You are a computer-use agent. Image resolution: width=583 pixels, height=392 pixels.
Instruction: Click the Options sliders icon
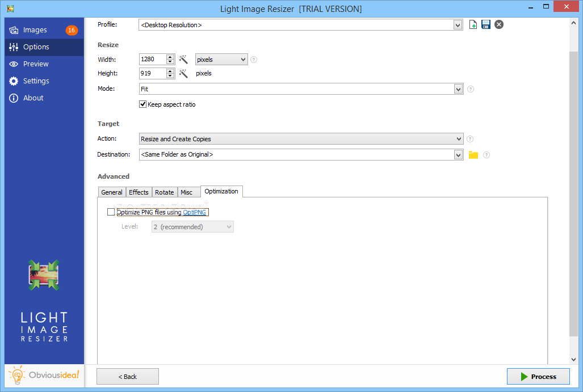pos(14,47)
